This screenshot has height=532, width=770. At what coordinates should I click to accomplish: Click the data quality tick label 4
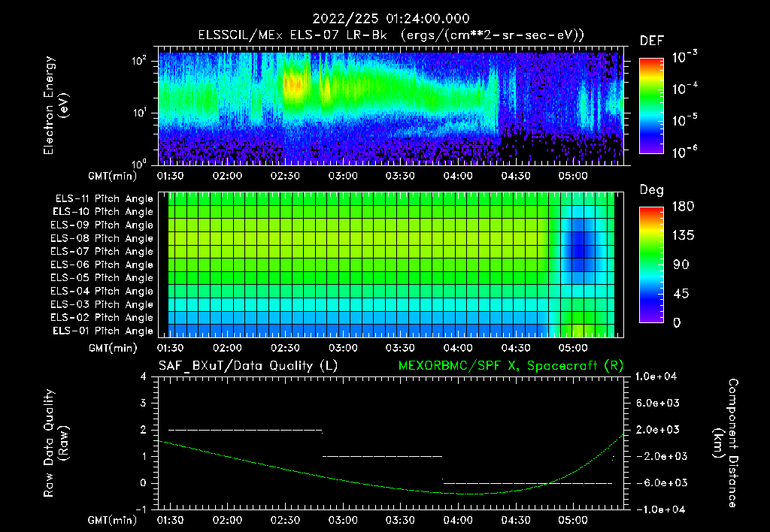(x=144, y=377)
